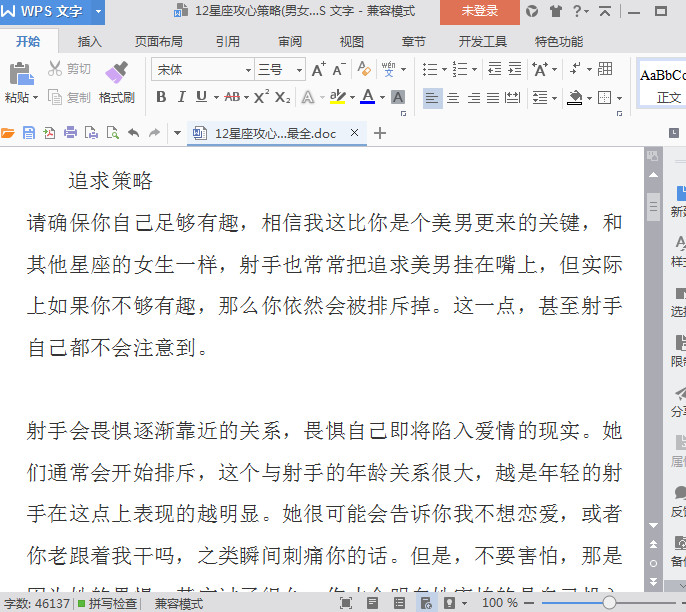The width and height of the screenshot is (686, 612).
Task: Switch to 开发工具 tab
Action: tap(483, 42)
